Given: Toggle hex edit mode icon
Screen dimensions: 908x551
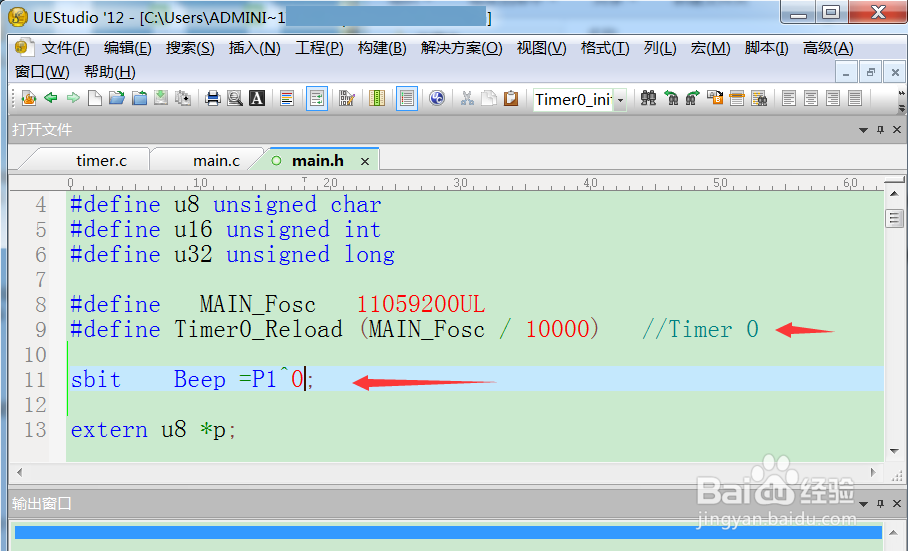Looking at the screenshot, I should [347, 98].
